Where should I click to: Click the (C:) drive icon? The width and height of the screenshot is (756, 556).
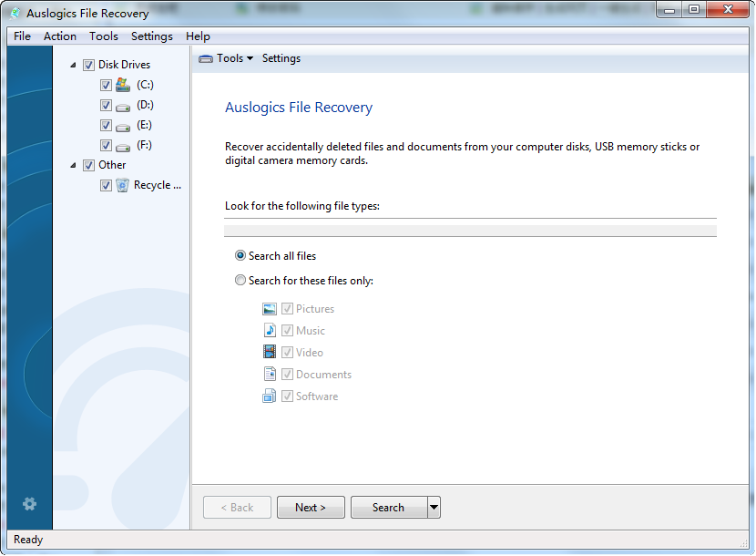tap(122, 85)
